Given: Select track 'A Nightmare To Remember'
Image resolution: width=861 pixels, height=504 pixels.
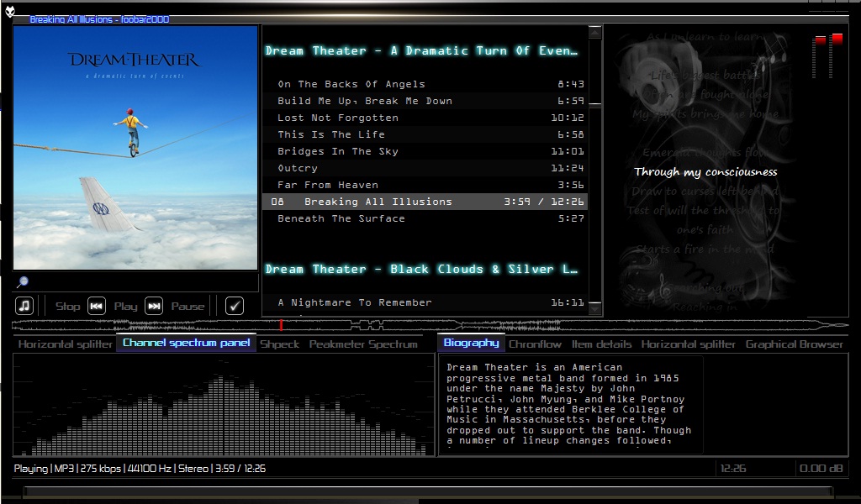Looking at the screenshot, I should [425, 302].
